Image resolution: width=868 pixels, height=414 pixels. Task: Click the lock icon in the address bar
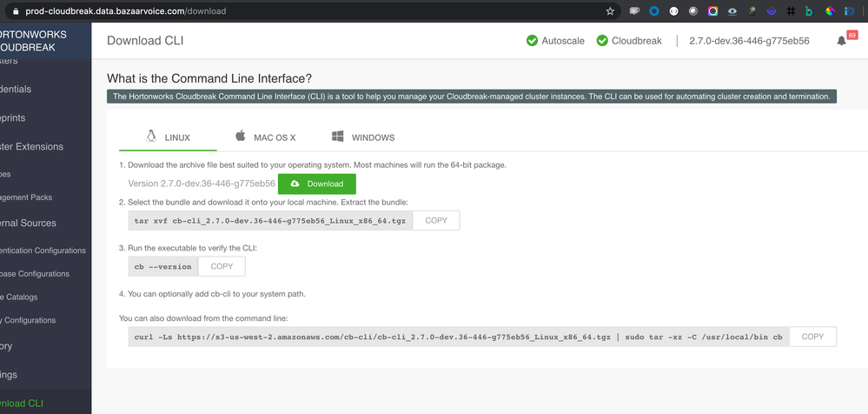click(15, 11)
